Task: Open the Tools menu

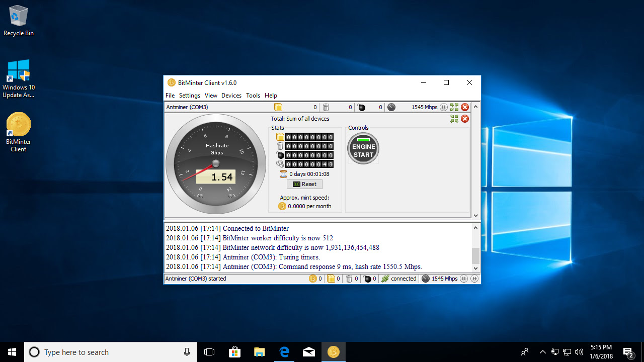Action: tap(253, 96)
